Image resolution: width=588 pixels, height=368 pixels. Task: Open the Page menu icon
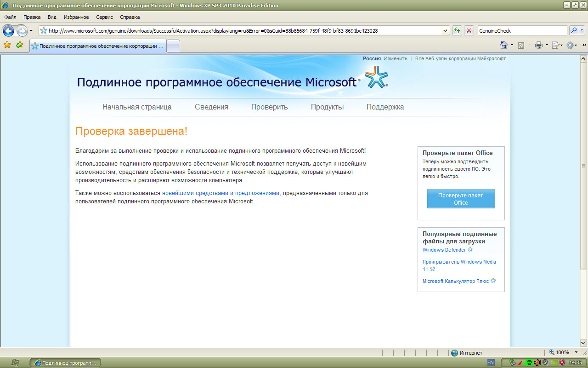coord(556,45)
